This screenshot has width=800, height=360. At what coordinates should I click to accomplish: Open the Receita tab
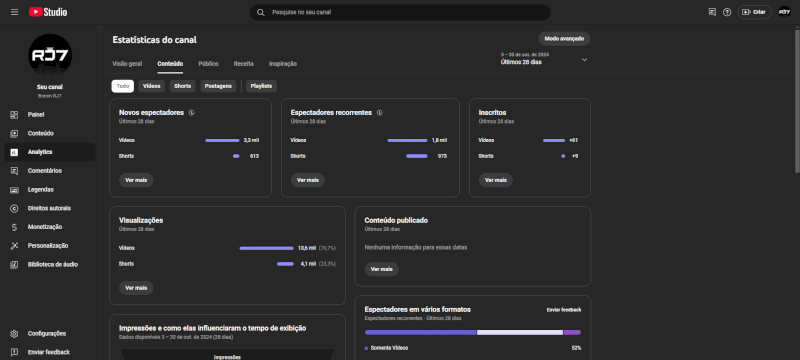pos(243,64)
